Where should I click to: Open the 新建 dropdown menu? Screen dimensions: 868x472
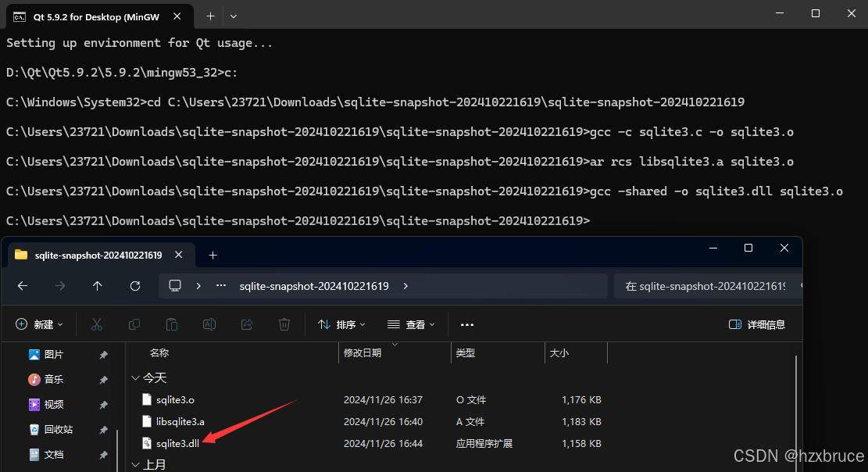[39, 324]
